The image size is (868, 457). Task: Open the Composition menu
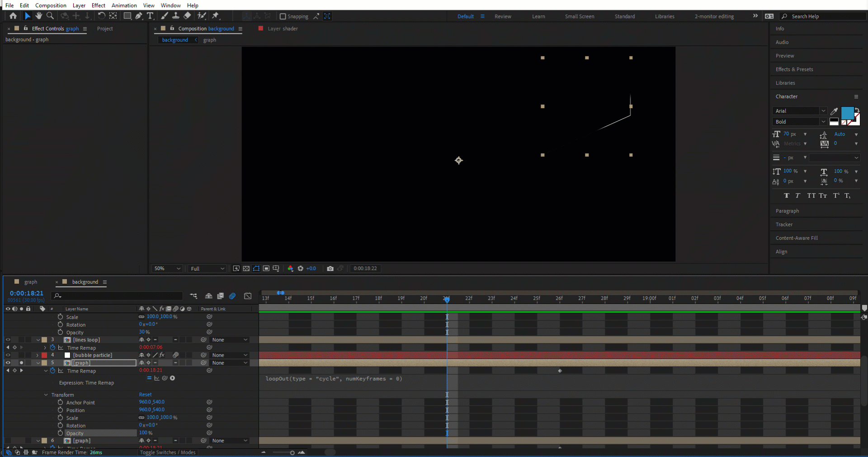(x=50, y=5)
